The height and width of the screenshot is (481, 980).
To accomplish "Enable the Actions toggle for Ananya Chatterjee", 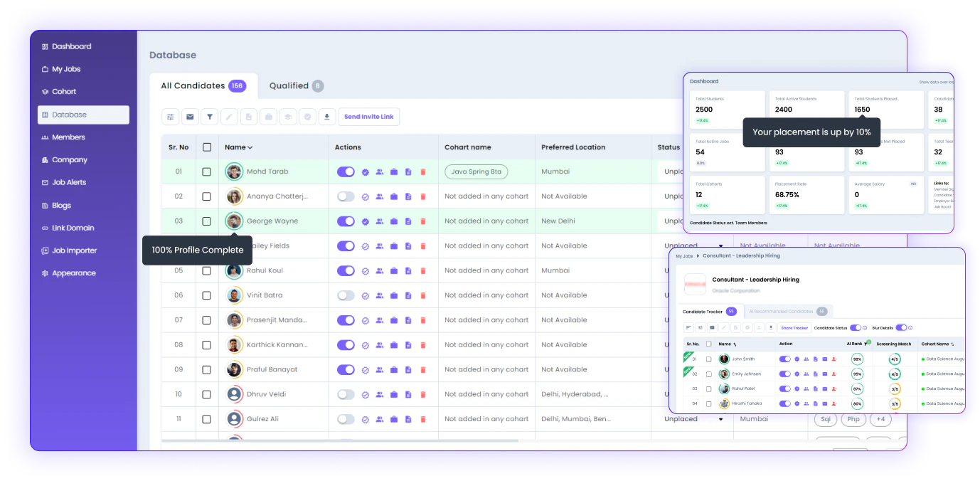I will pyautogui.click(x=346, y=196).
